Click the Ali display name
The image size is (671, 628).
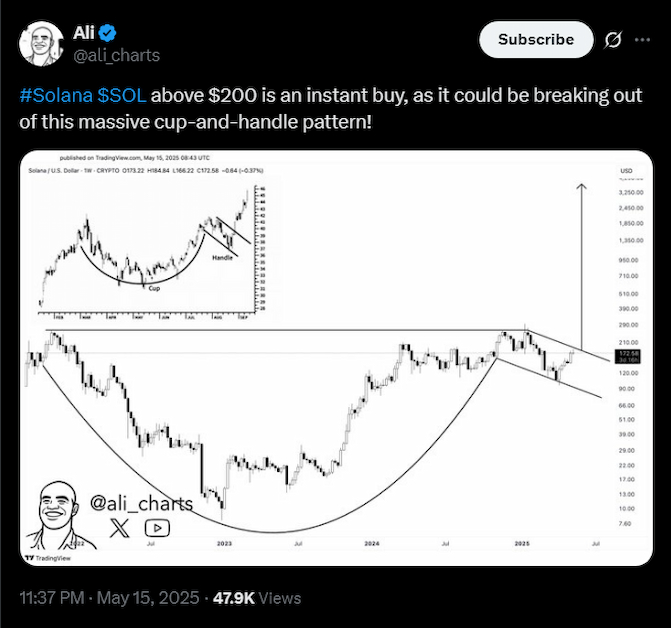[83, 33]
